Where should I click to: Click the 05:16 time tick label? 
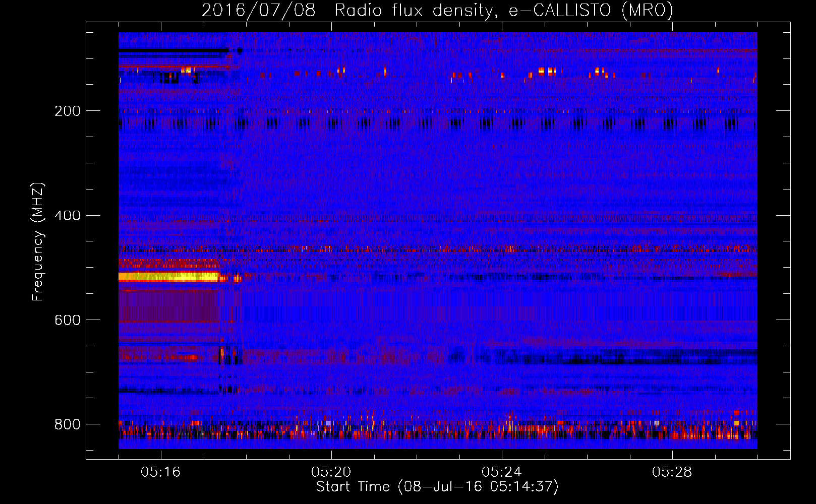(x=161, y=472)
